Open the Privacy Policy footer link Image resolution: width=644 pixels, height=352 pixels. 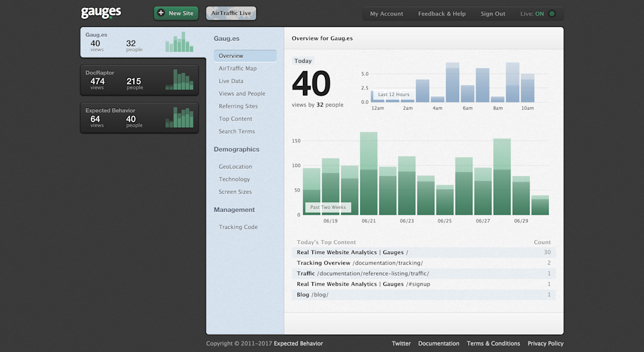546,344
